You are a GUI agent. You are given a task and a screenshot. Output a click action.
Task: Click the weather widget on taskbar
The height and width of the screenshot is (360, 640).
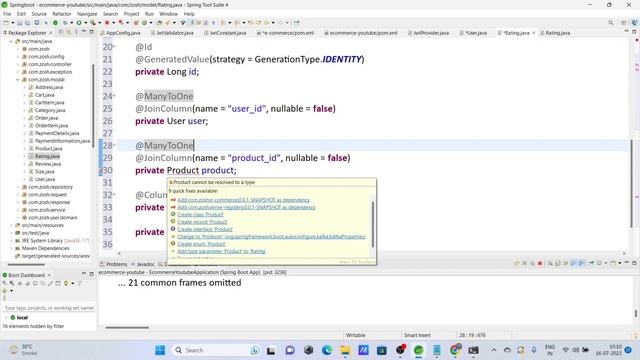23,350
